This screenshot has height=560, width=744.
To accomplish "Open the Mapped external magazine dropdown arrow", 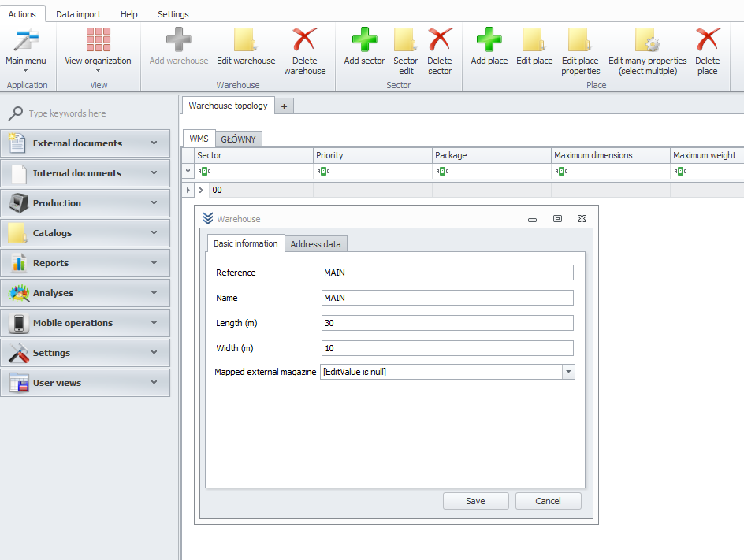I will 568,372.
